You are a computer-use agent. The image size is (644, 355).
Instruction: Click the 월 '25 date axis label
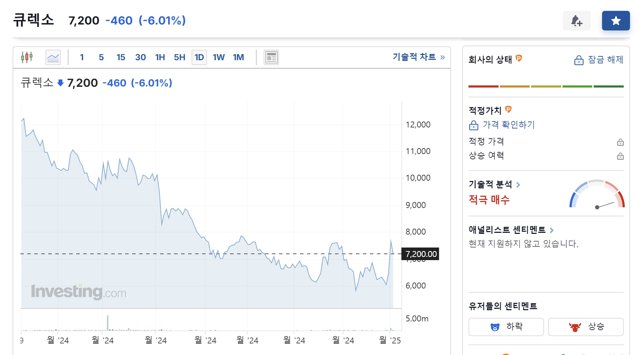click(390, 340)
